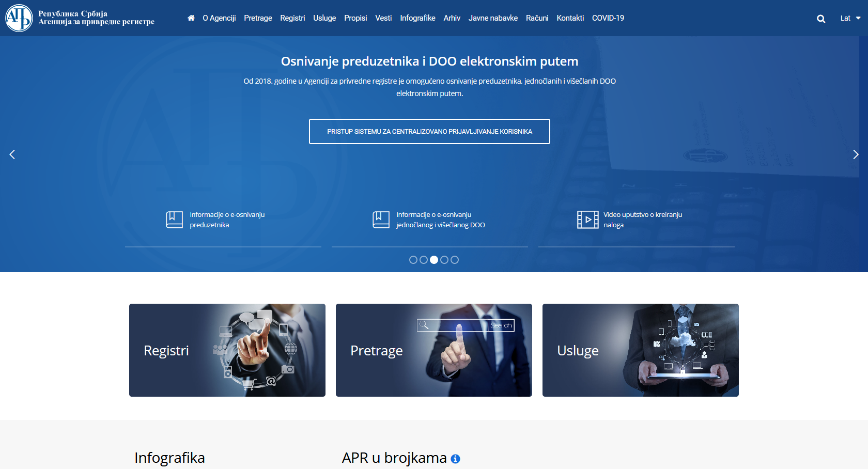This screenshot has width=868, height=469.
Task: Click the book icon for e-osnivanju preduzetnika
Action: pos(174,220)
